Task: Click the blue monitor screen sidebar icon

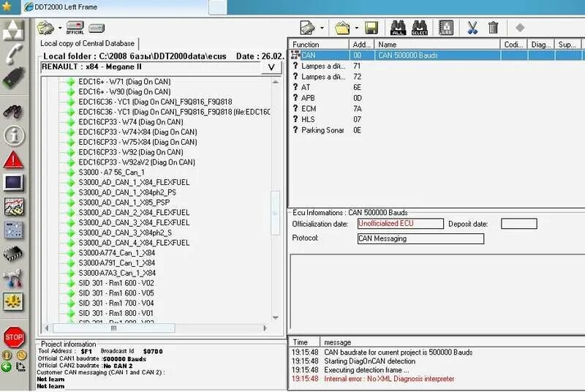Action: pyautogui.click(x=13, y=183)
